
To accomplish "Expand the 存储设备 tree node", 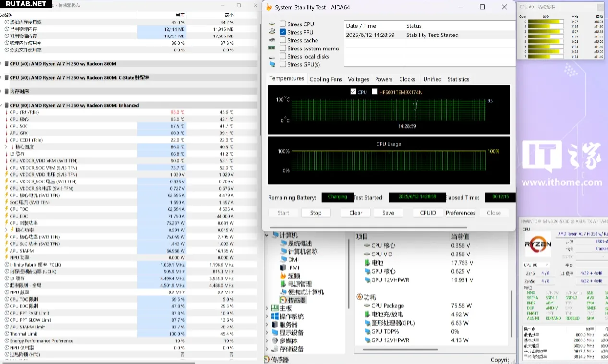I will pyautogui.click(x=268, y=349).
